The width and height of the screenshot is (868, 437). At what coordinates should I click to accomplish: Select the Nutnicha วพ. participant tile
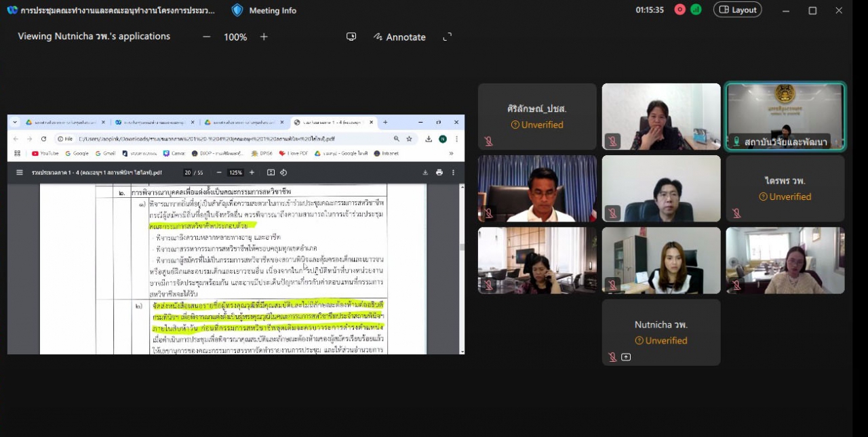[x=661, y=332]
